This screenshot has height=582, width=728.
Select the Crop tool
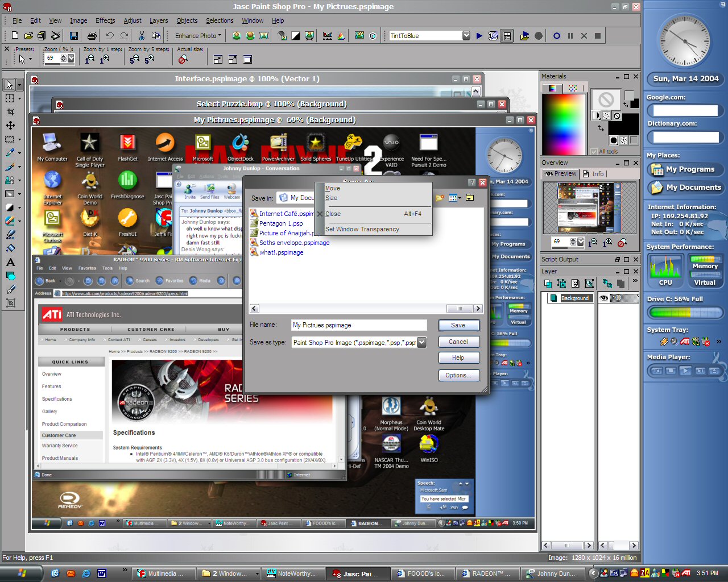tap(10, 112)
